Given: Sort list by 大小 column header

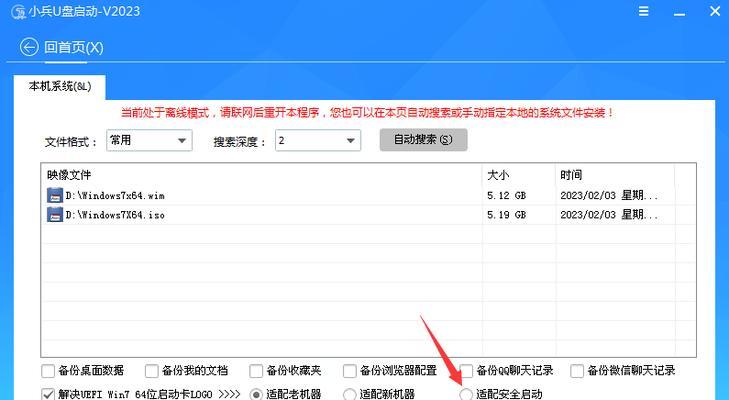Looking at the screenshot, I should pos(519,175).
